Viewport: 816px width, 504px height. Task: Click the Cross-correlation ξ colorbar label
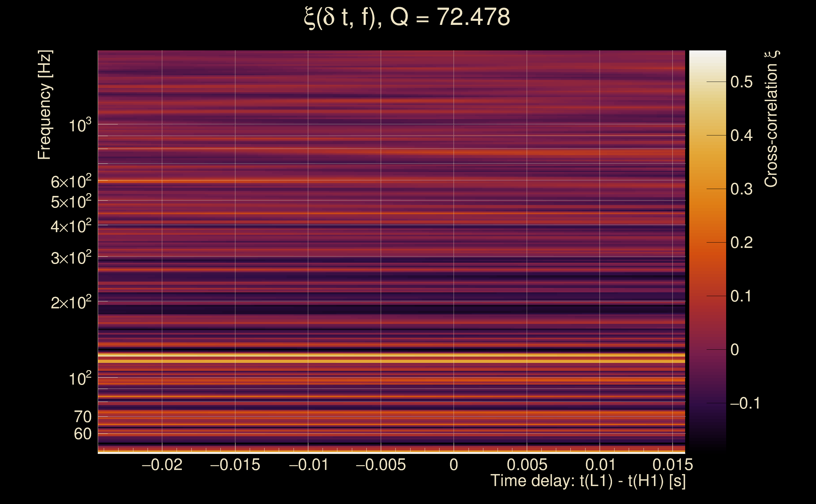[x=771, y=119]
